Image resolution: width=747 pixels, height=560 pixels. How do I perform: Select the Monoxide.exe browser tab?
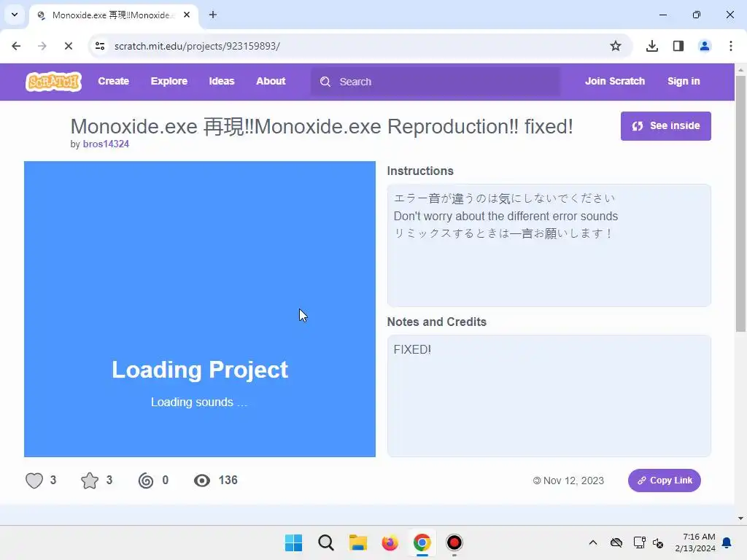pos(112,15)
